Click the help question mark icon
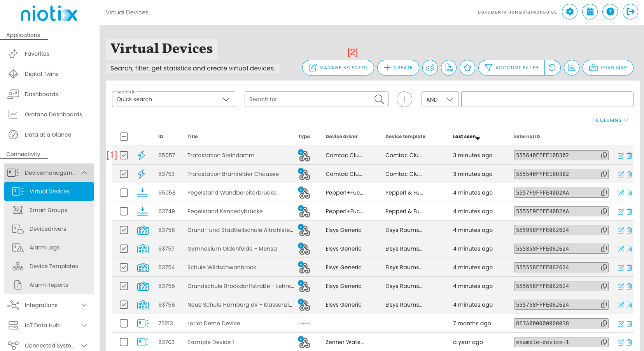This screenshot has height=351, width=644. [x=610, y=12]
